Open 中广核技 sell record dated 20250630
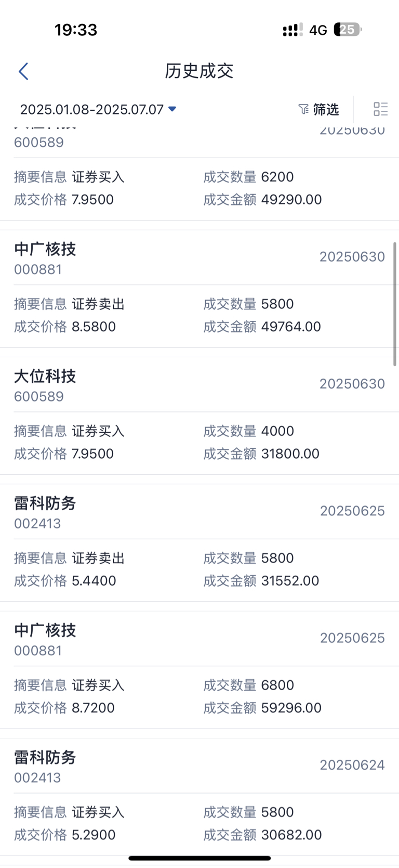 (x=199, y=289)
